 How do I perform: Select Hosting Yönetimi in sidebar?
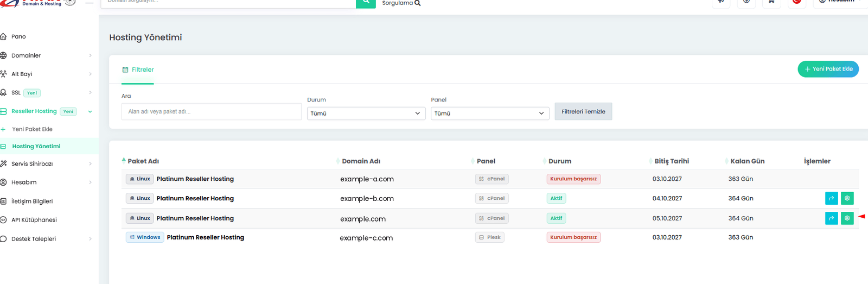36,146
